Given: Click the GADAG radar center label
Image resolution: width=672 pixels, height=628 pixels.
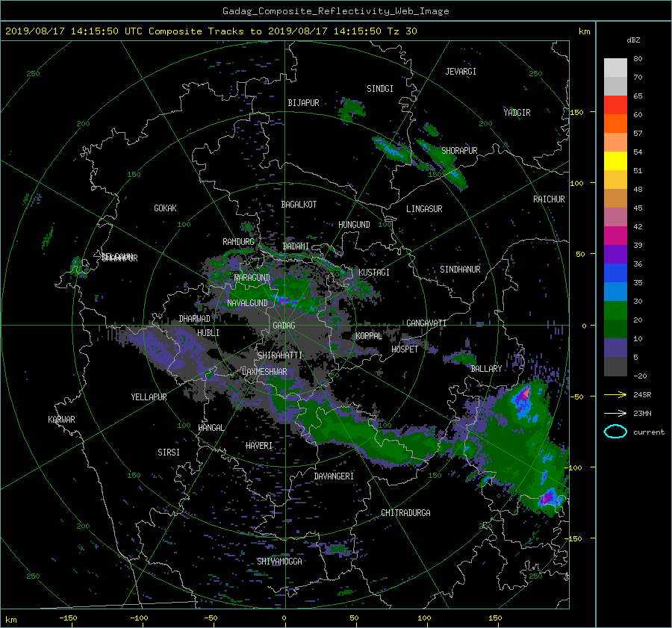Looking at the screenshot, I should click(284, 326).
